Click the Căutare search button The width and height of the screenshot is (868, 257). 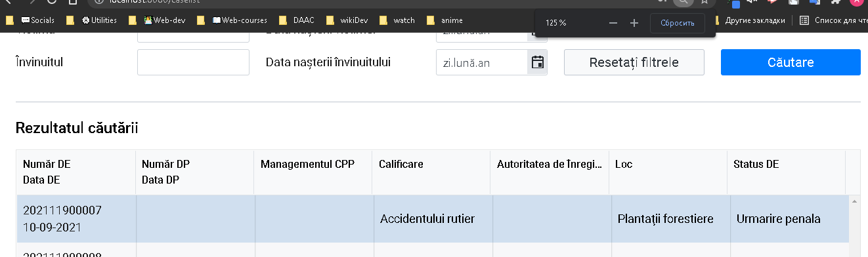(791, 62)
